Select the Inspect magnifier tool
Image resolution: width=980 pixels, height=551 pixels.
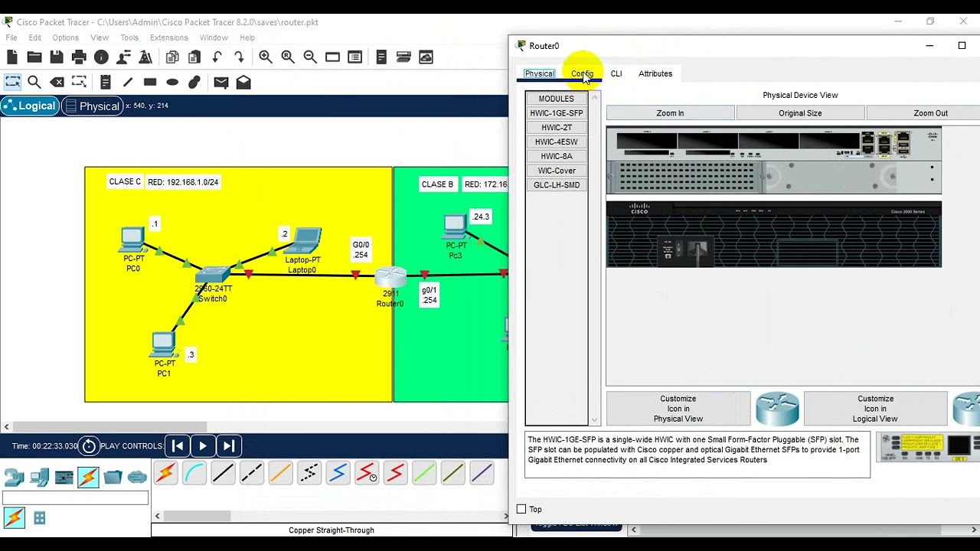point(34,82)
